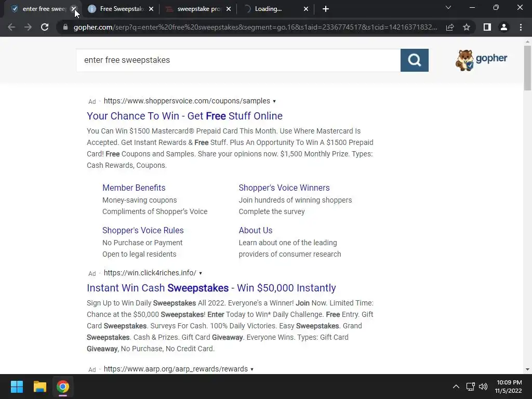
Task: Click the address bar URL
Action: pos(255,27)
